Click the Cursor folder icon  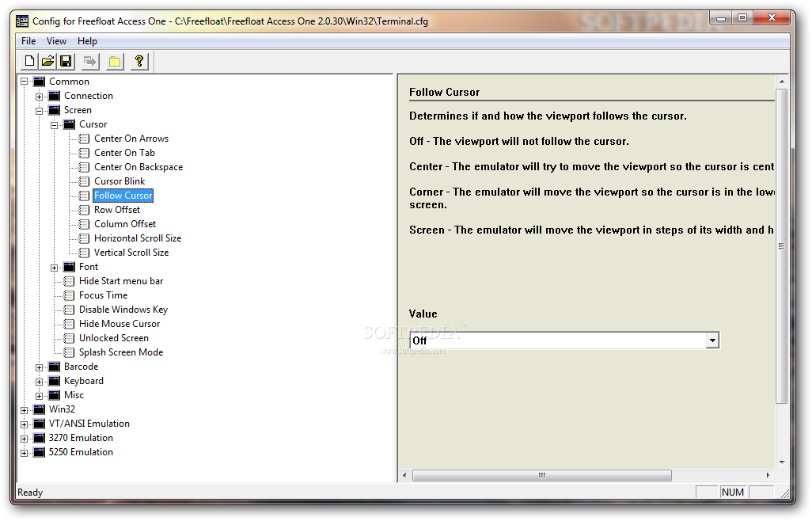(x=70, y=124)
